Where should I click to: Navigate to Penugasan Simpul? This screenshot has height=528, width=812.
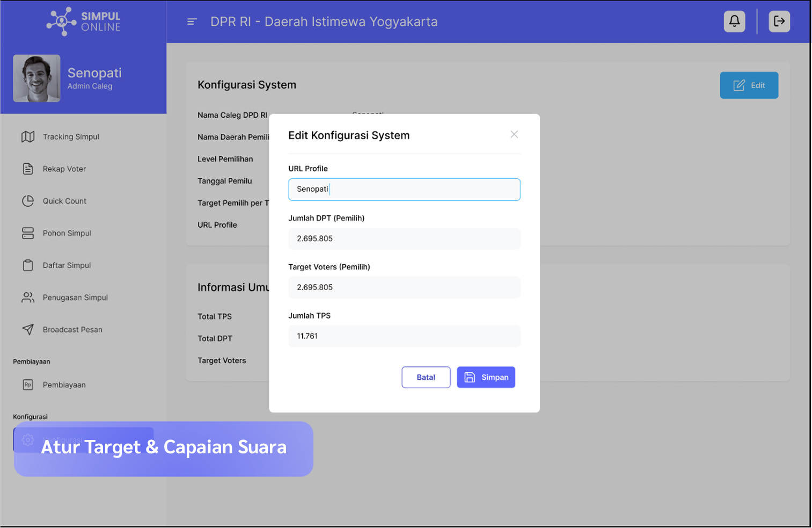click(x=75, y=298)
